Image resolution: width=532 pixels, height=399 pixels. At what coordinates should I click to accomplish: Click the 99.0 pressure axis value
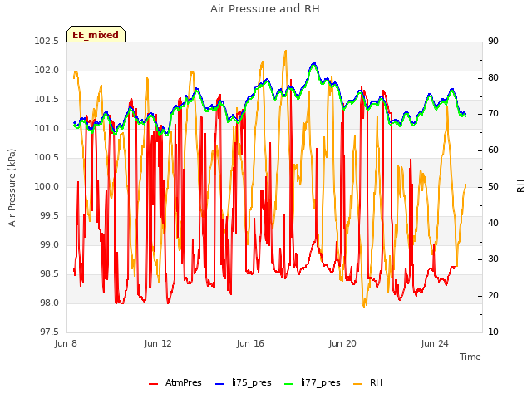coord(50,244)
